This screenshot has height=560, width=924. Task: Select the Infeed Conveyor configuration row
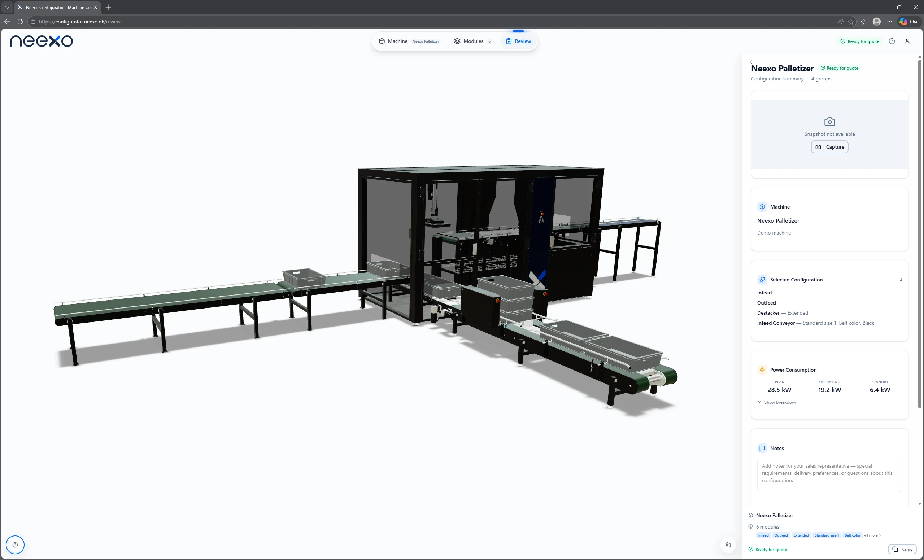pos(829,323)
